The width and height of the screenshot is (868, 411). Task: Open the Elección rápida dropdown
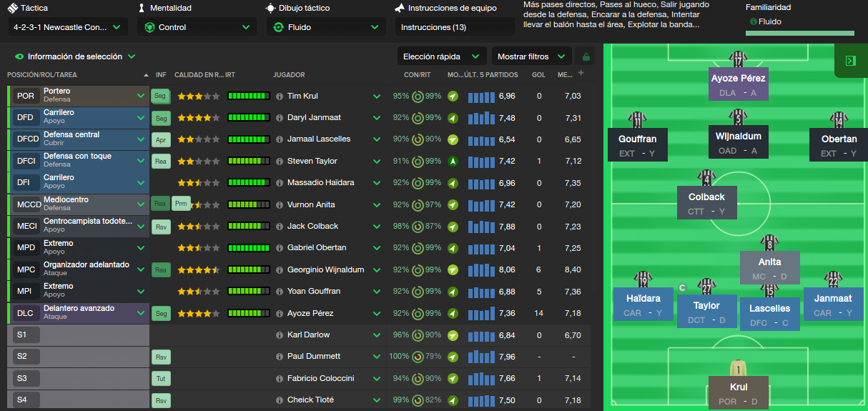[441, 56]
